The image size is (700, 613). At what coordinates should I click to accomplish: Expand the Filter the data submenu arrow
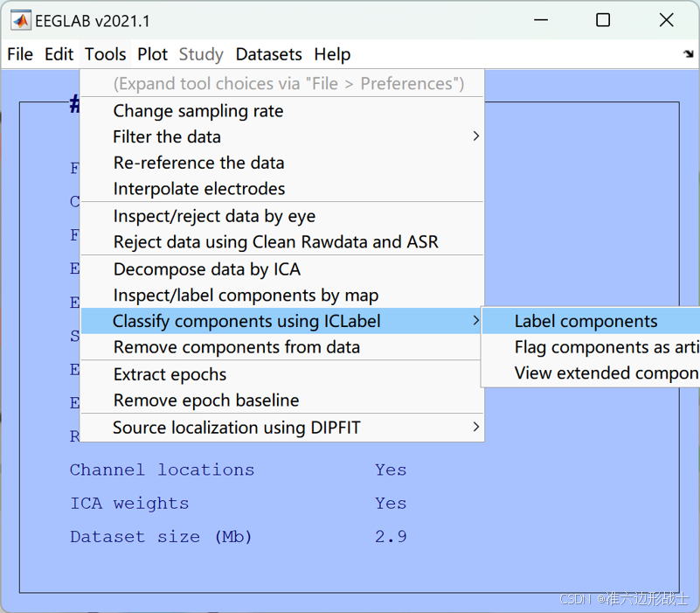coord(476,136)
